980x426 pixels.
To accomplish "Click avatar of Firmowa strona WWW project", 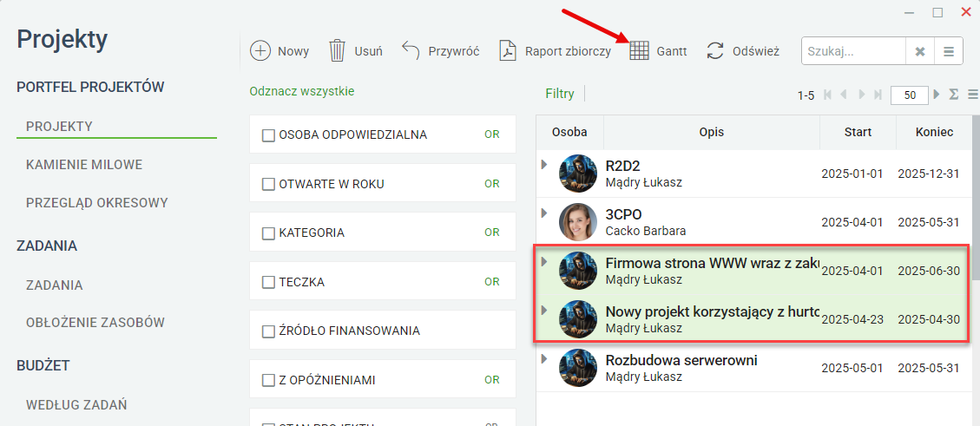I will pyautogui.click(x=578, y=271).
